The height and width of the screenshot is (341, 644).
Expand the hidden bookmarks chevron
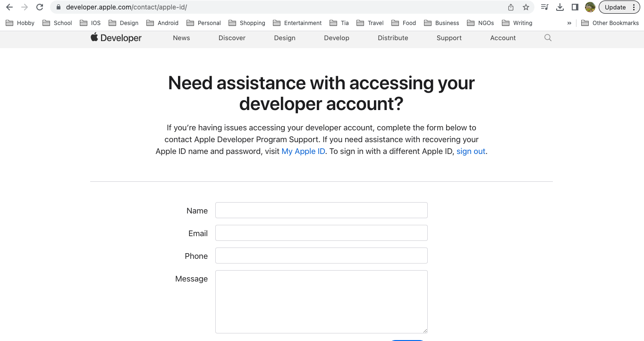click(x=569, y=23)
